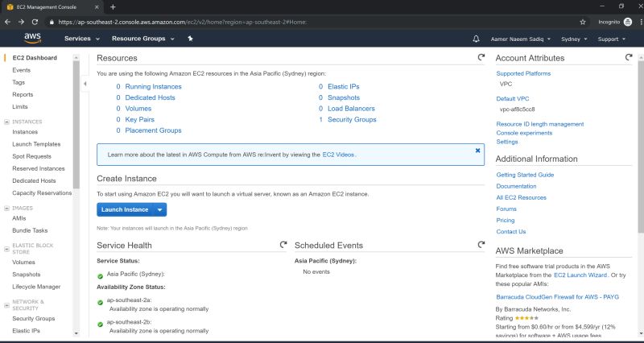Open Instances in the sidebar
644x343 pixels.
25,132
